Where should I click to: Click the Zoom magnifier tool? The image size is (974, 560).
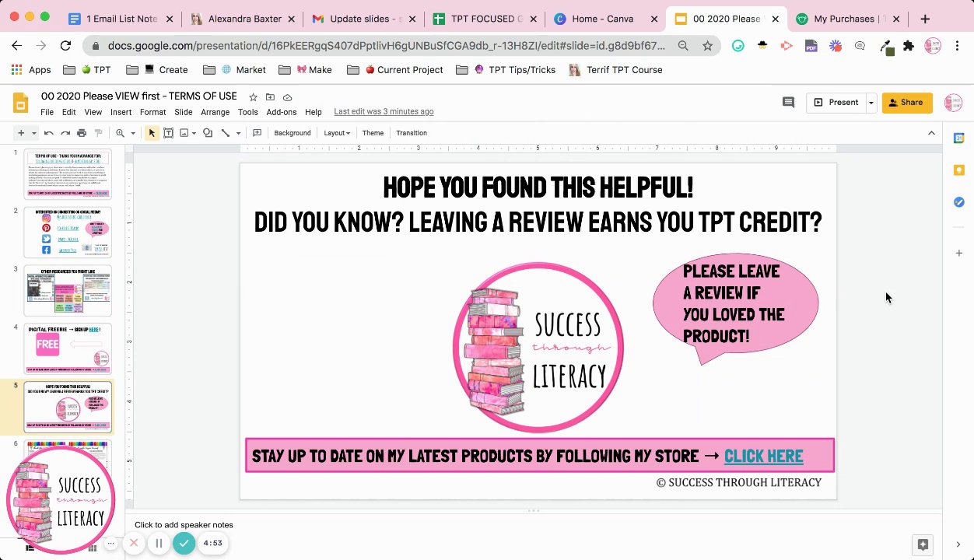coord(120,133)
